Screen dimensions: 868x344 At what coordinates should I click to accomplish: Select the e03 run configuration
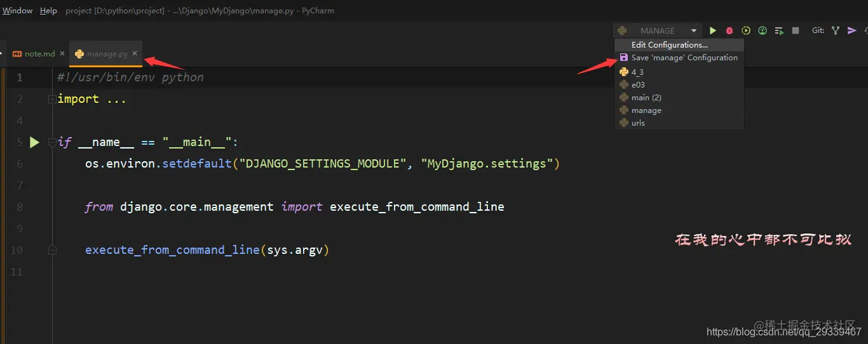point(679,85)
